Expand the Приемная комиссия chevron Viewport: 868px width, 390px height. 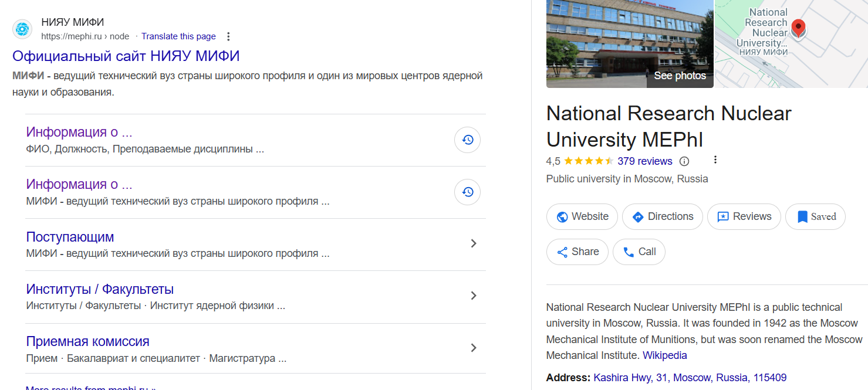click(474, 348)
